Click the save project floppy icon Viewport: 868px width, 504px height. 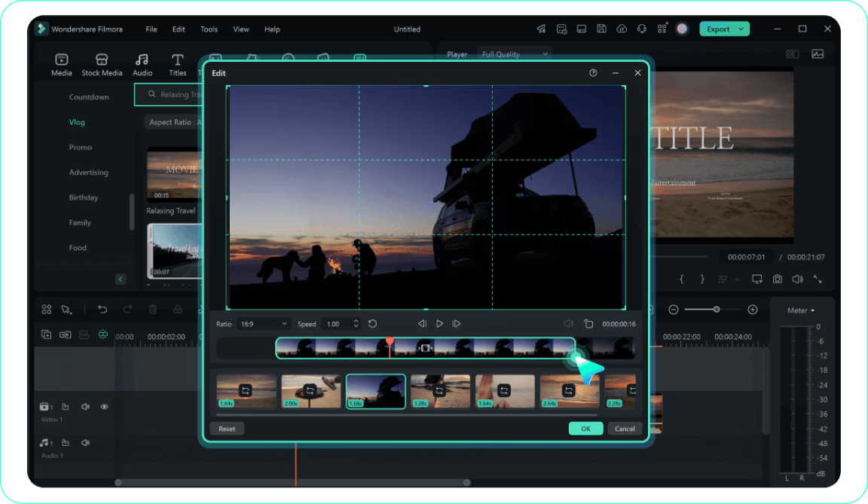(602, 29)
